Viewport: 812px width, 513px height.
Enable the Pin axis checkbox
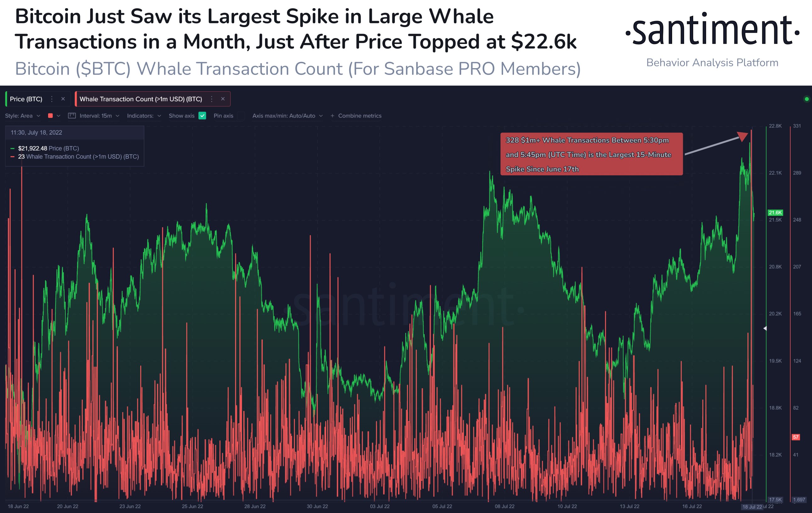click(x=241, y=116)
